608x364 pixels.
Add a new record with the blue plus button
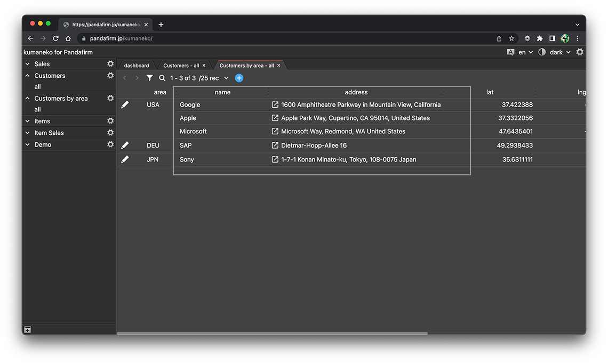239,78
